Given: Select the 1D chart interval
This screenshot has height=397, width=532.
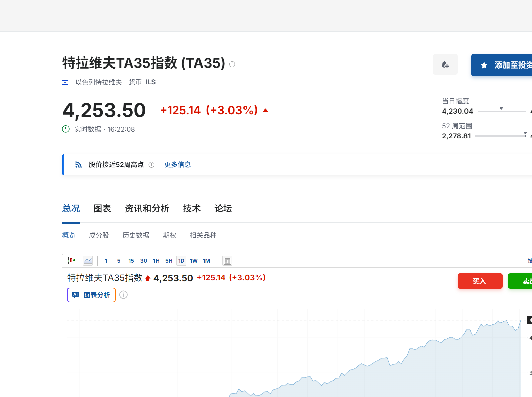Looking at the screenshot, I should [x=181, y=261].
